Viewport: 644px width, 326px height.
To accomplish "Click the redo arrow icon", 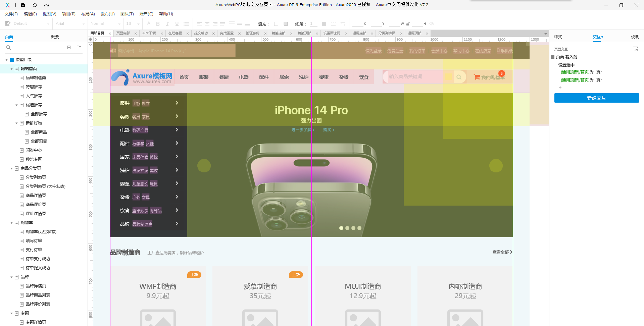I will (x=46, y=5).
